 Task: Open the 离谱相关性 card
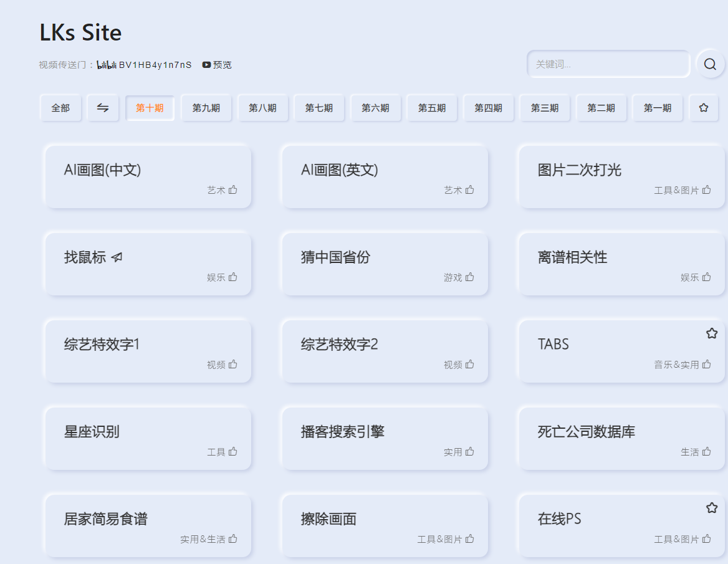621,264
